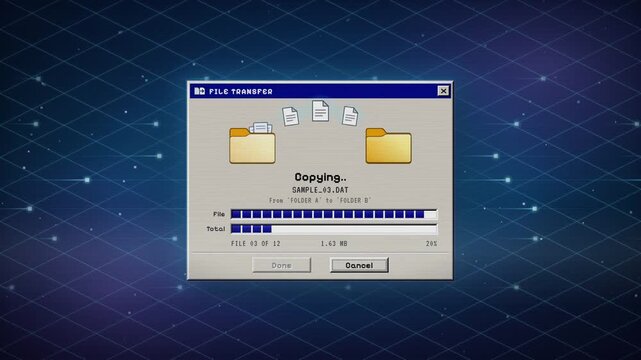Click the greyed-out Done button
The height and width of the screenshot is (360, 641).
pos(282,265)
